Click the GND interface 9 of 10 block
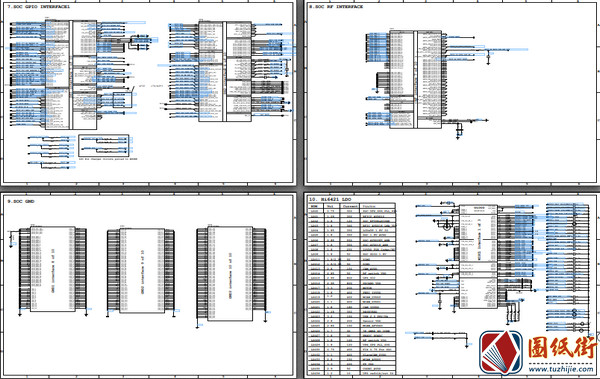The width and height of the screenshot is (600, 379). (x=142, y=271)
